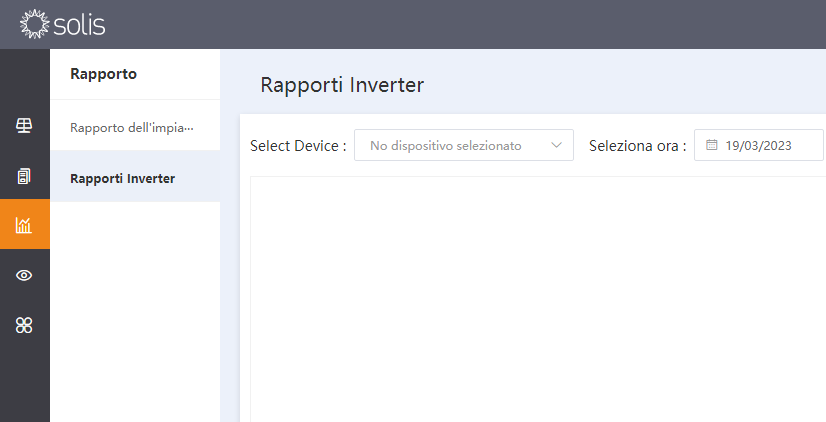Open the document list sidebar icon

24,176
